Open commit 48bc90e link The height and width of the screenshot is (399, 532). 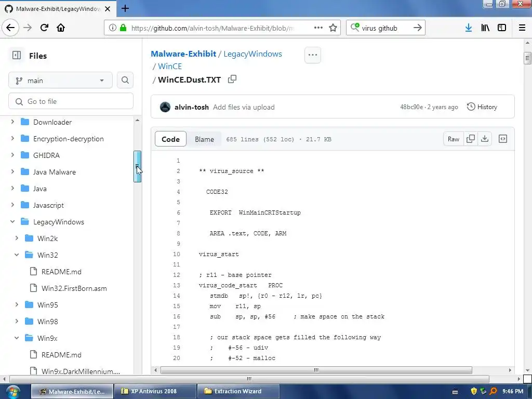tap(411, 107)
